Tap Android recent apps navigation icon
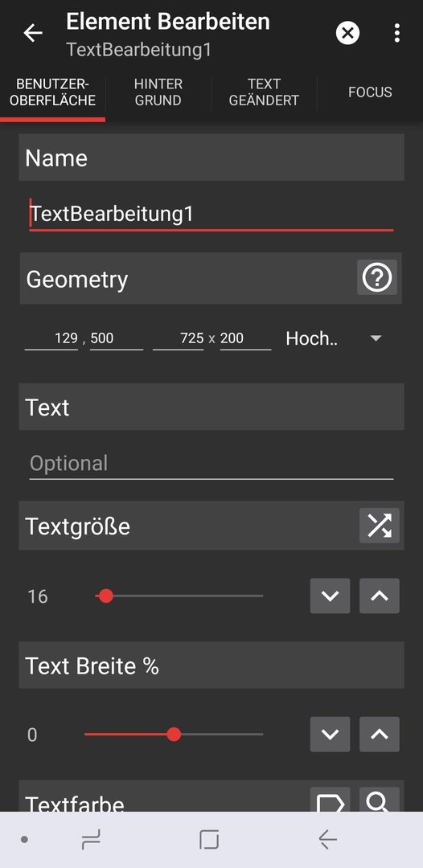Screen dimensions: 423x868 coord(91,840)
